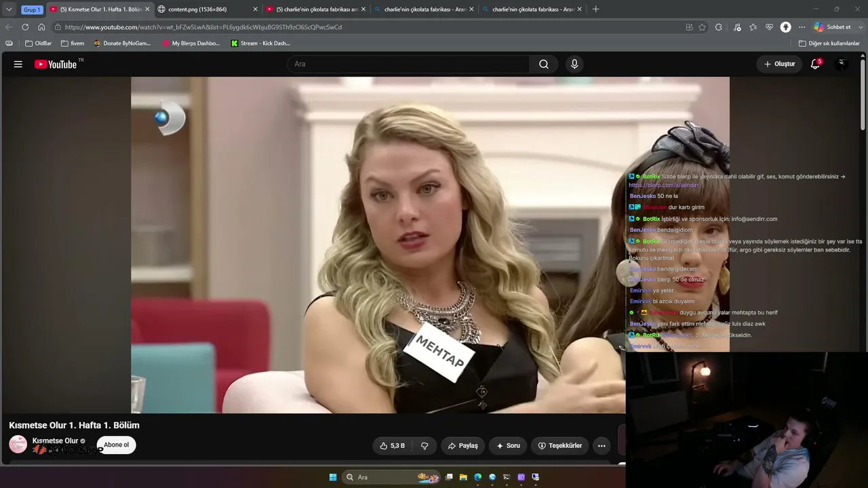
Task: Go to YouTube home via logo
Action: click(x=56, y=64)
